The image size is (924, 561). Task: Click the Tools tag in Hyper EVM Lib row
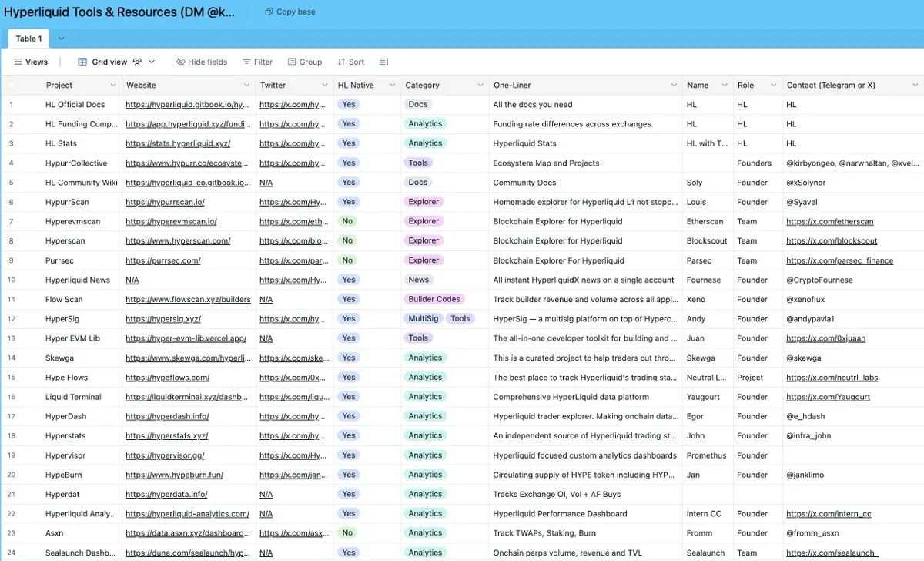pos(418,338)
